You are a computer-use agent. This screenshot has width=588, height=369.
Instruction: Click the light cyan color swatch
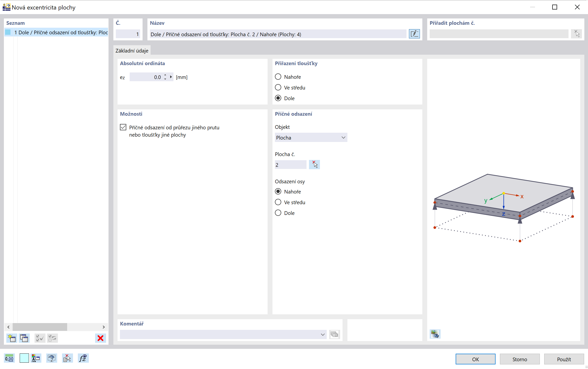point(24,358)
